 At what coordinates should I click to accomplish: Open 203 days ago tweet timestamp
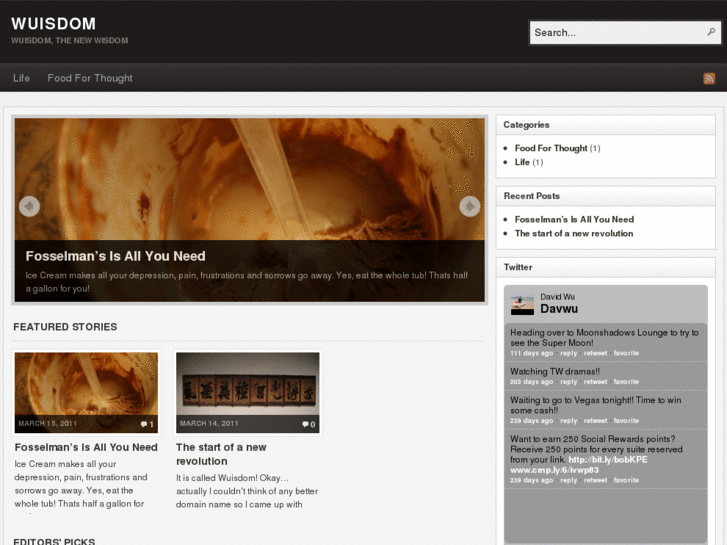pyautogui.click(x=532, y=382)
